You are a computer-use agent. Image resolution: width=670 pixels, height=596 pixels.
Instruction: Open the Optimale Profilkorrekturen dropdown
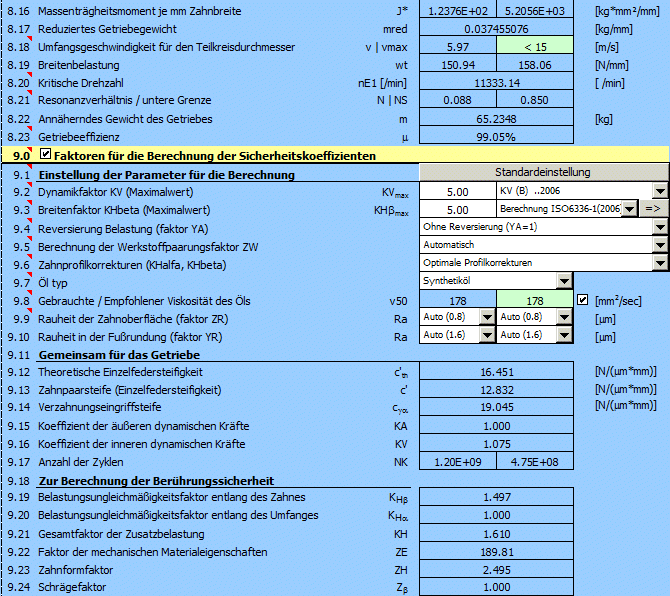pyautogui.click(x=660, y=263)
